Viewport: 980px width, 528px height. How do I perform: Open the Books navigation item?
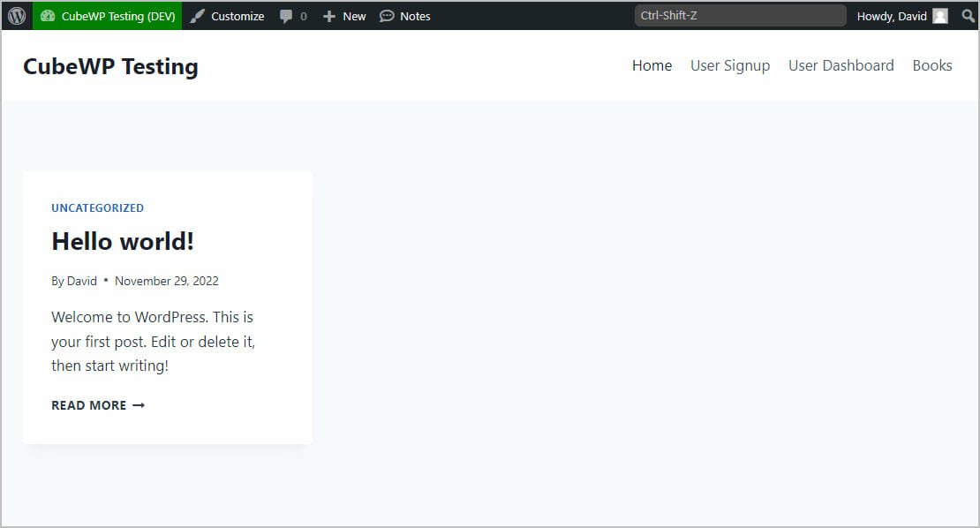(x=932, y=65)
